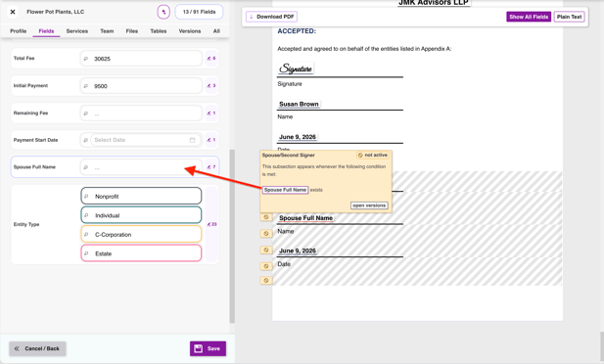The height and width of the screenshot is (364, 604).
Task: Click the left panel vertical scrollbar
Action: click(232, 236)
